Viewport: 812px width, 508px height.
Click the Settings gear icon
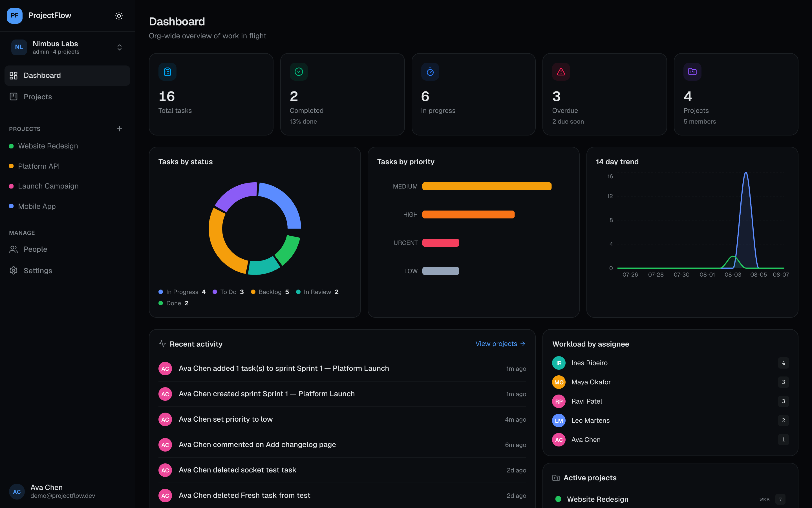pos(14,270)
